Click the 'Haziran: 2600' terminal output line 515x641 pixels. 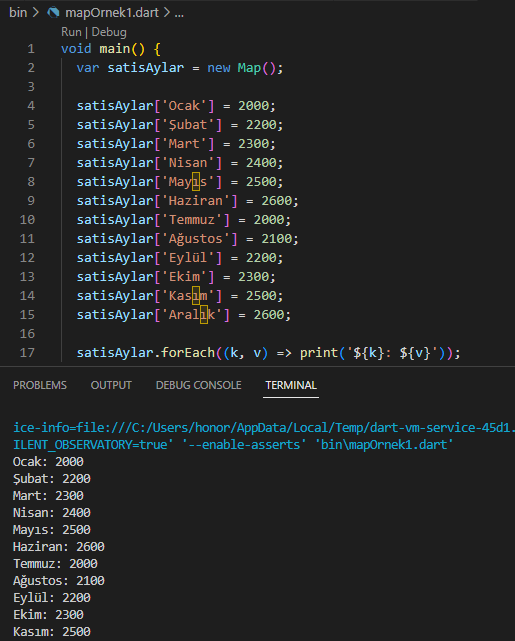59,547
